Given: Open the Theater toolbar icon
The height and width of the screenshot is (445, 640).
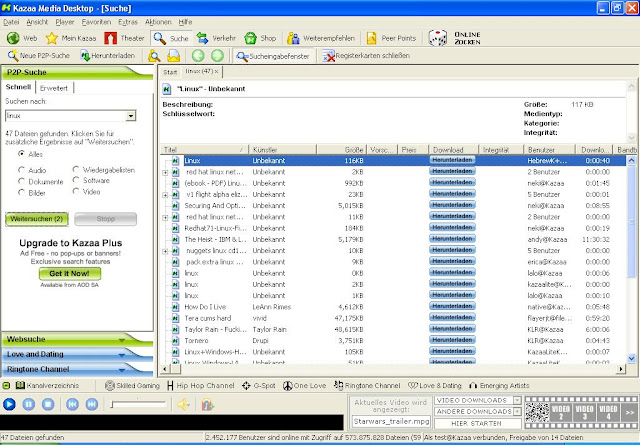Looking at the screenshot, I should tap(110, 38).
